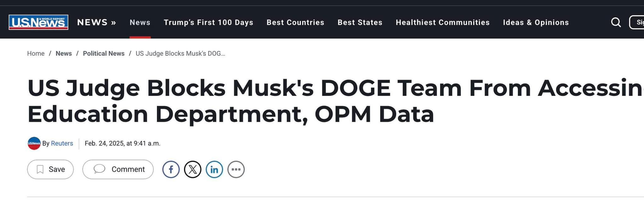Open the Comment section

(118, 169)
